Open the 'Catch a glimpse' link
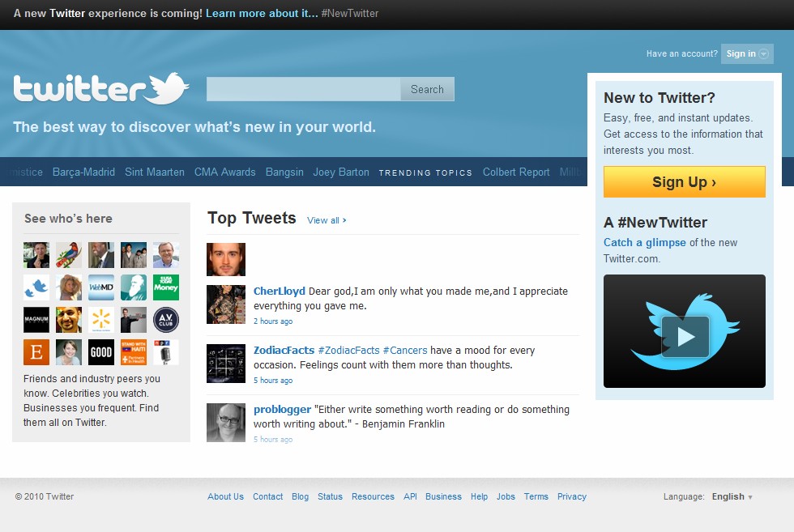The height and width of the screenshot is (532, 794). point(645,242)
